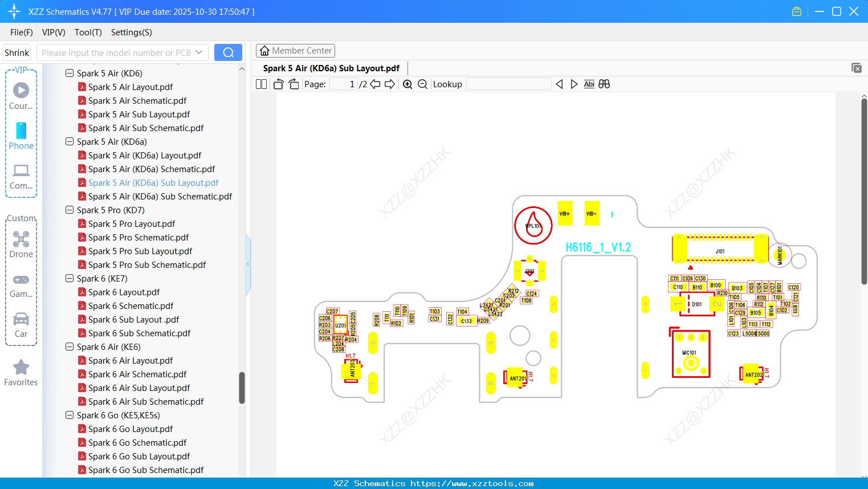Toggle the binoculars search highlight
The image size is (868, 489).
(x=604, y=84)
